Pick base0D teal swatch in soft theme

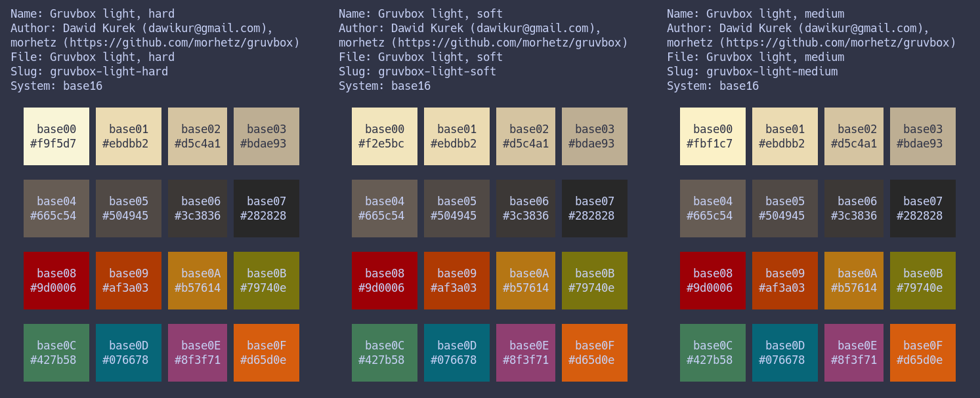[457, 353]
